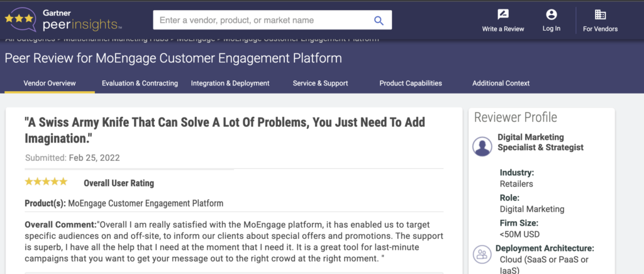The image size is (644, 274).
Task: Click the '<50M USD' firm size value
Action: (x=519, y=234)
